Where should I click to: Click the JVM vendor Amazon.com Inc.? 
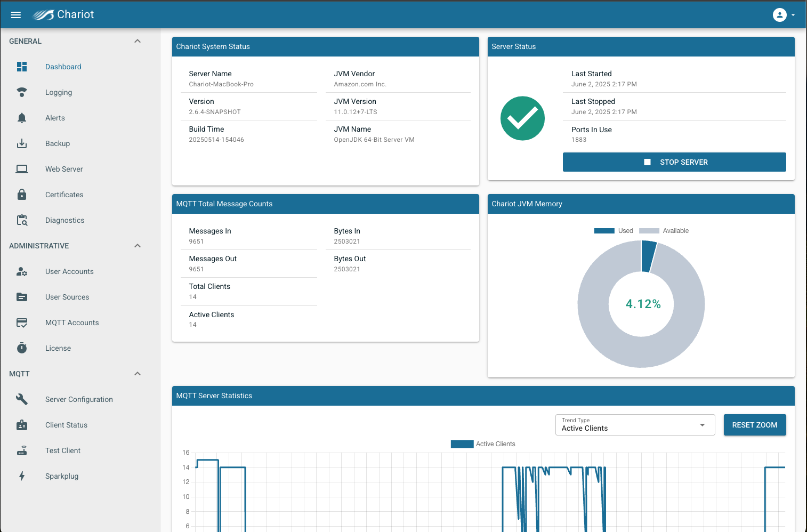tap(360, 84)
